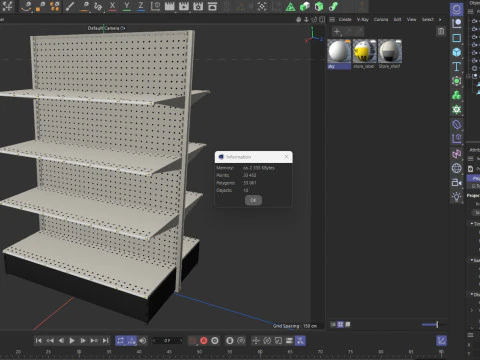Click the coordinate system toolbar icon
Image resolution: width=480 pixels, height=360 pixels.
click(156, 6)
